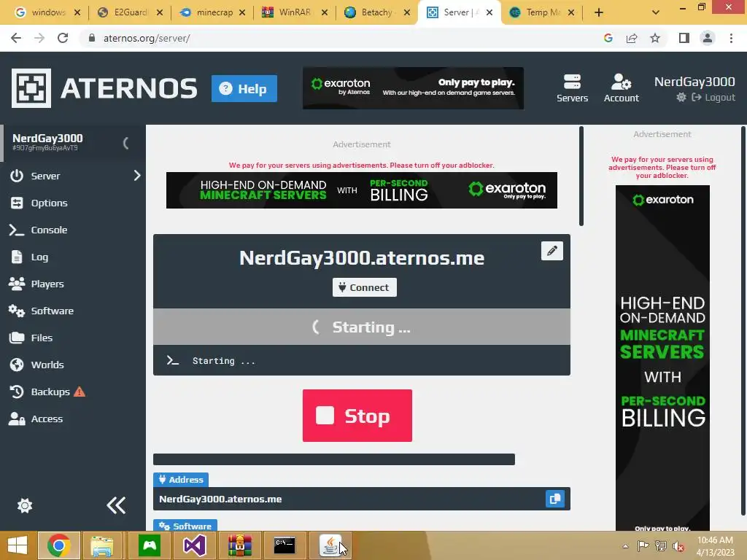Click the Starting status bar
The width and height of the screenshot is (747, 560).
point(362,327)
